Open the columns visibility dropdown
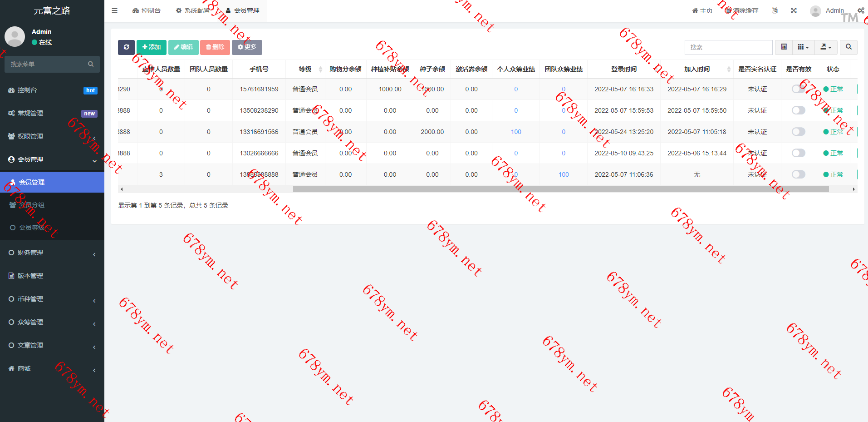 pos(803,47)
